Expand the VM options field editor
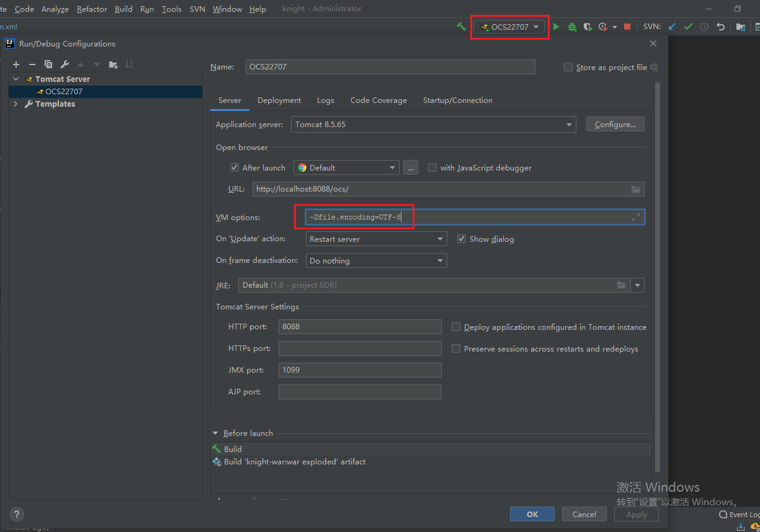The image size is (760, 532). tap(636, 217)
